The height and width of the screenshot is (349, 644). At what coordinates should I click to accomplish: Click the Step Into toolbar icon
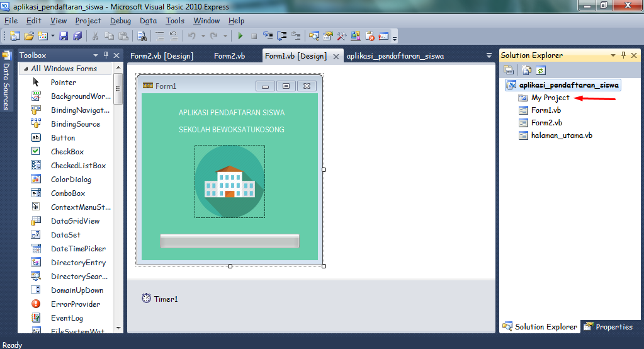pos(268,36)
